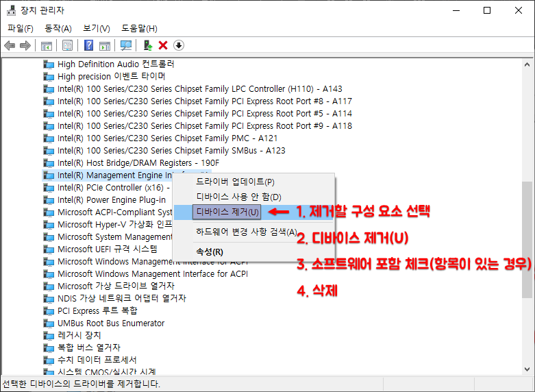Click the Forward arrow toolbar icon
Image resolution: width=535 pixels, height=392 pixels.
(25, 45)
